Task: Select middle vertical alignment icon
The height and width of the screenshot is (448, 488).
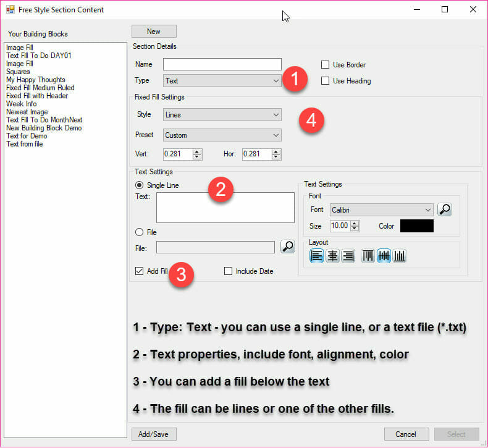Action: point(384,256)
